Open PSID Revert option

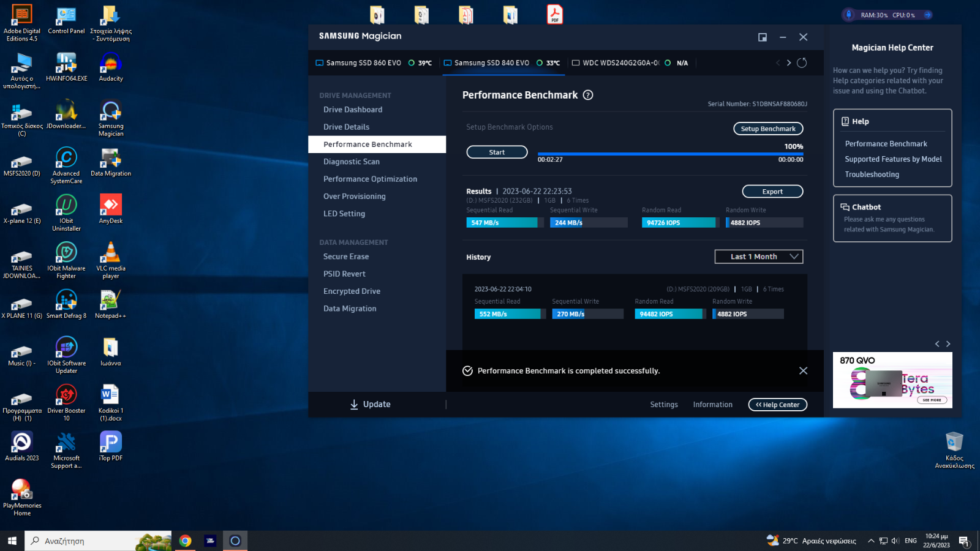tap(344, 274)
